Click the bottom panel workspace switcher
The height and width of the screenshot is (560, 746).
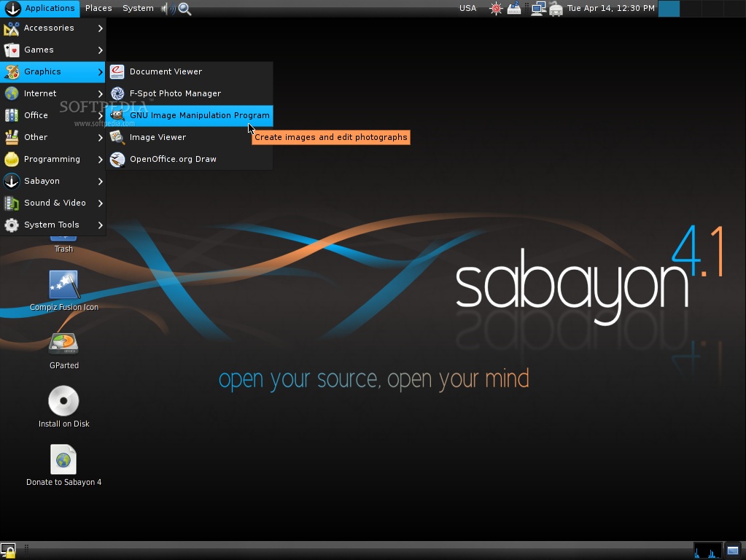707,551
